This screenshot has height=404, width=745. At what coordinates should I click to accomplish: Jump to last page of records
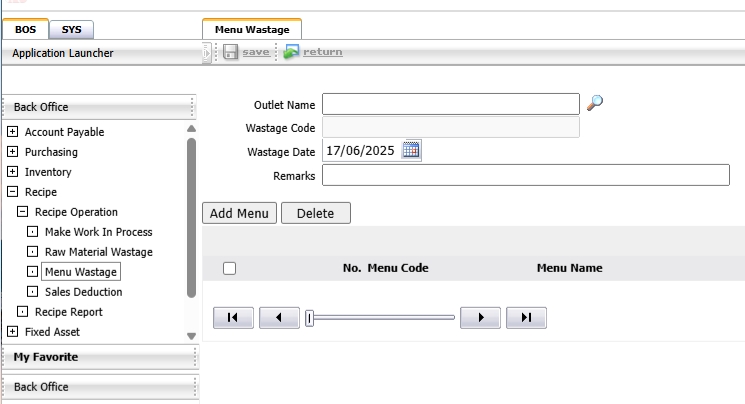coord(526,317)
